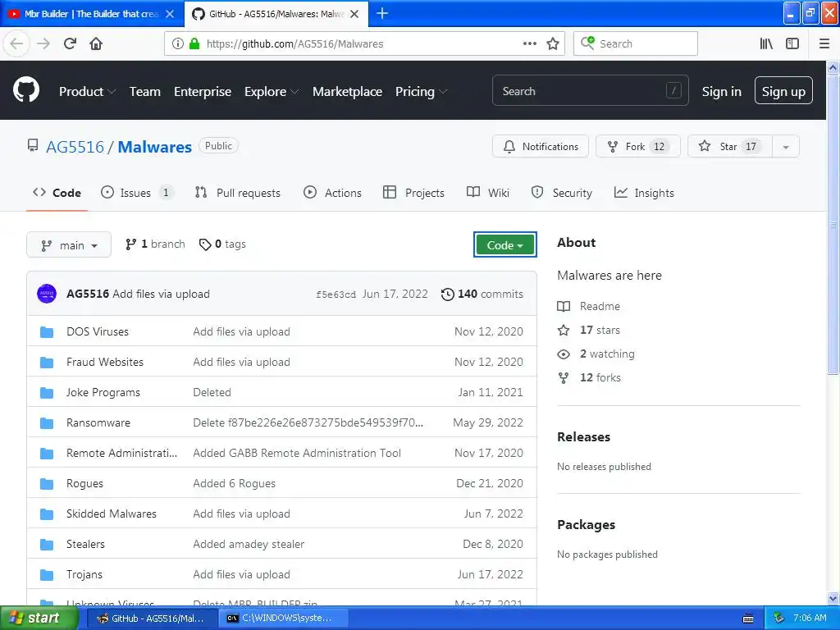Click the Firefox search box

click(636, 43)
